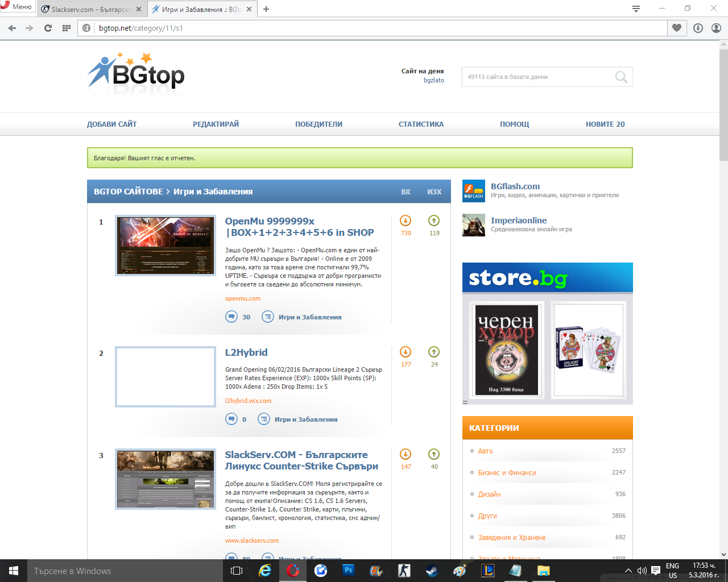This screenshot has width=728, height=582.
Task: Open a new browser tab
Action: click(x=266, y=9)
